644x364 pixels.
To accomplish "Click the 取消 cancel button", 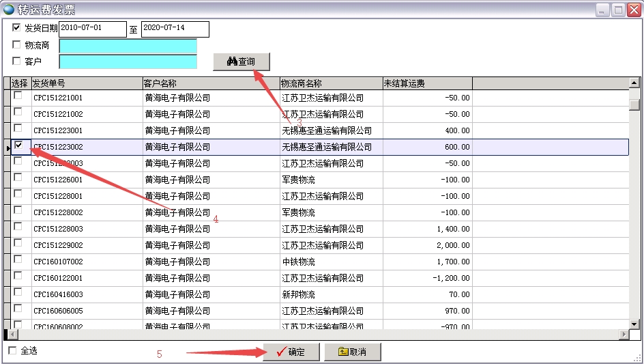I will [353, 352].
